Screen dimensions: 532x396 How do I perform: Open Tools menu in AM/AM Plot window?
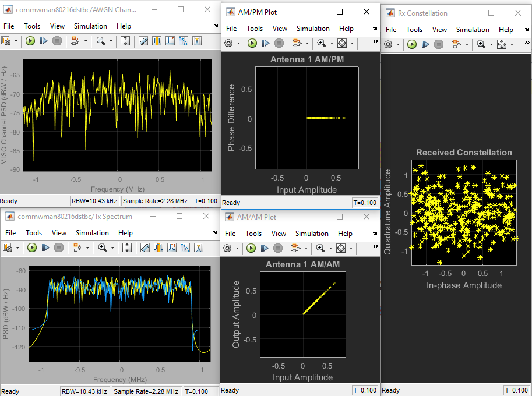pos(253,233)
